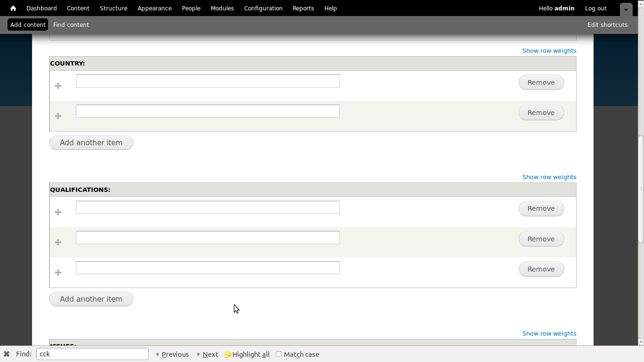Open the Modules menu
This screenshot has width=644, height=362.
point(222,8)
